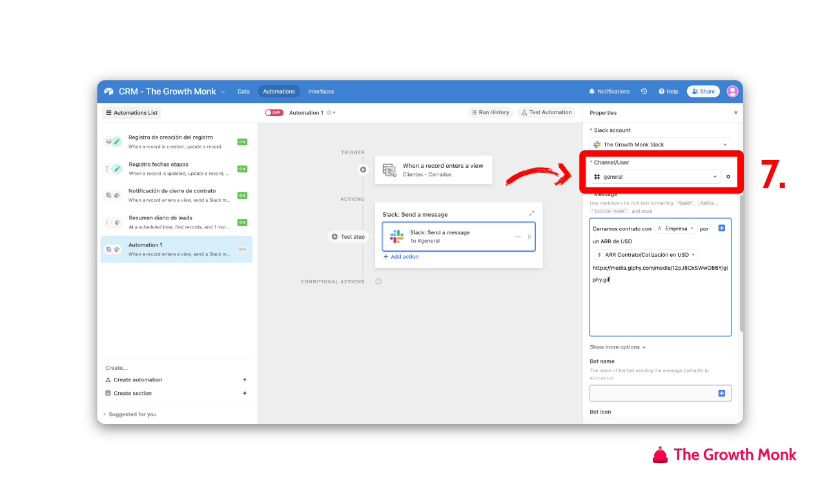Expand Suggested for you section
Image resolution: width=840 pixels, height=504 pixels.
pos(130,414)
